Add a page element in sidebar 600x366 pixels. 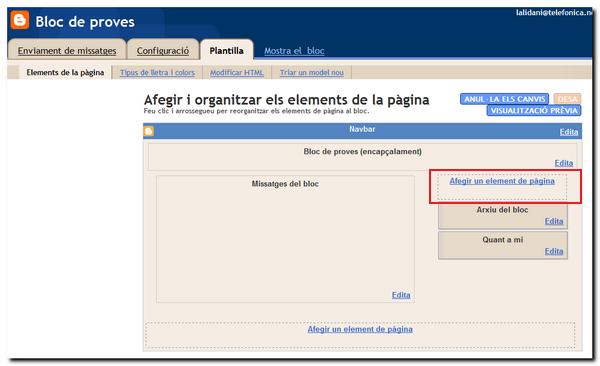[502, 181]
